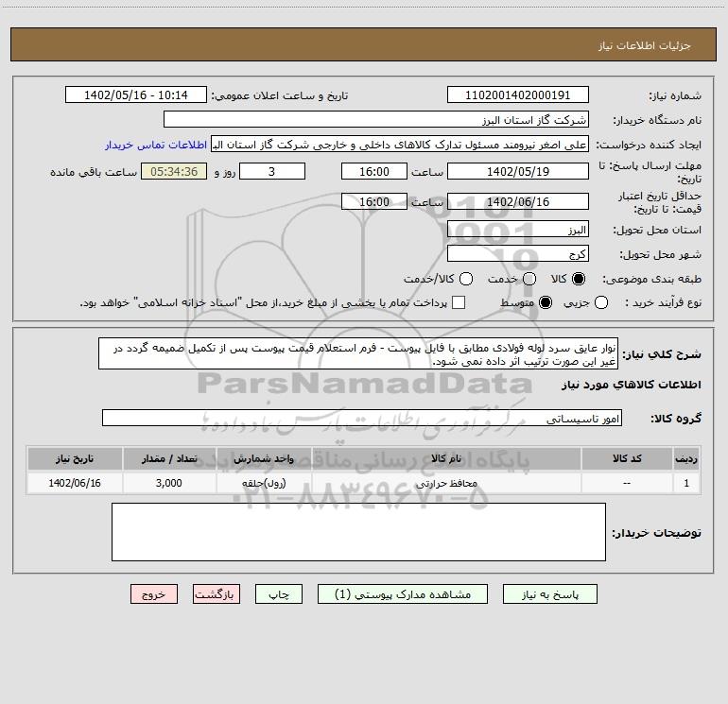Select the خدمت radio button
The width and height of the screenshot is (728, 704).
[529, 279]
